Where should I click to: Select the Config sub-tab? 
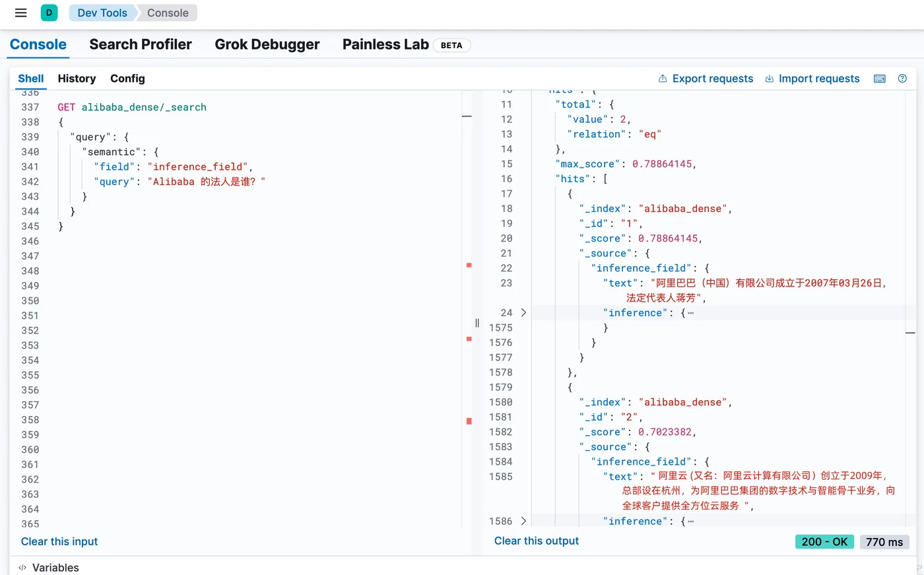pos(127,79)
